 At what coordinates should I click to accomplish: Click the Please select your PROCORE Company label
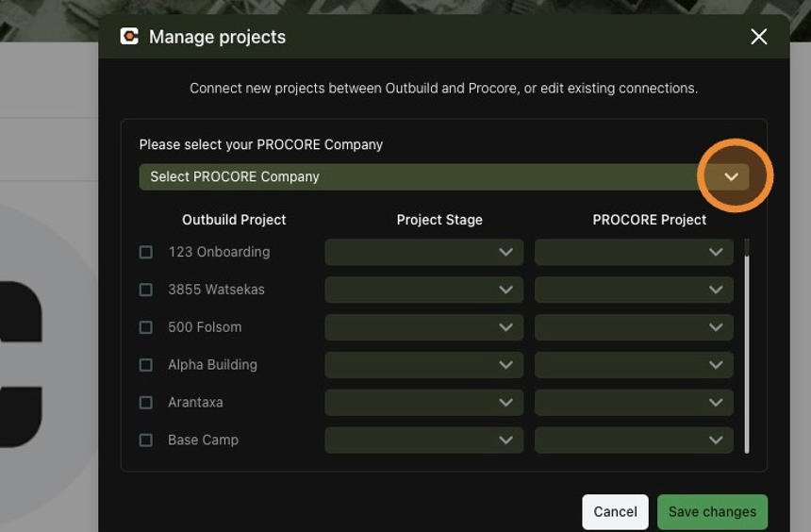(x=261, y=145)
